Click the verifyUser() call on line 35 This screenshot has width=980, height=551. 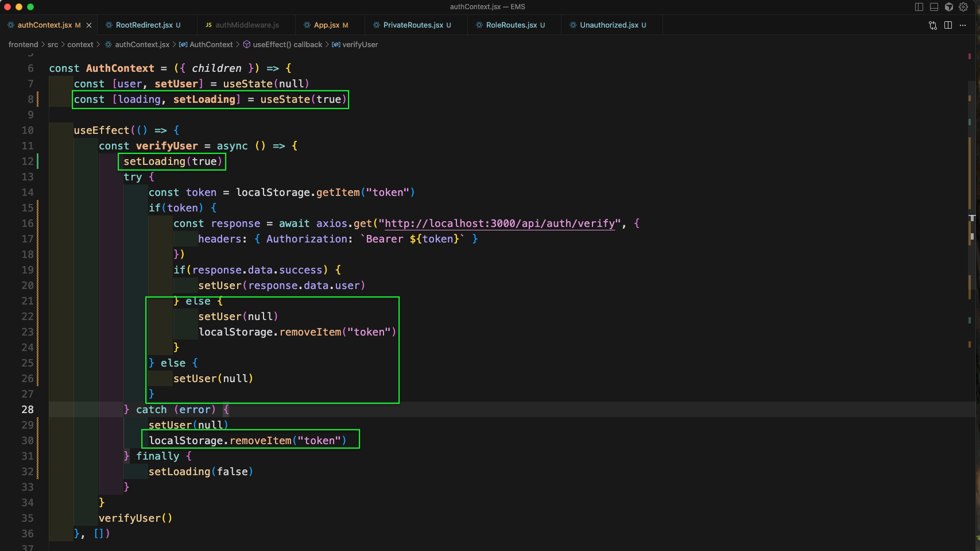coord(135,518)
